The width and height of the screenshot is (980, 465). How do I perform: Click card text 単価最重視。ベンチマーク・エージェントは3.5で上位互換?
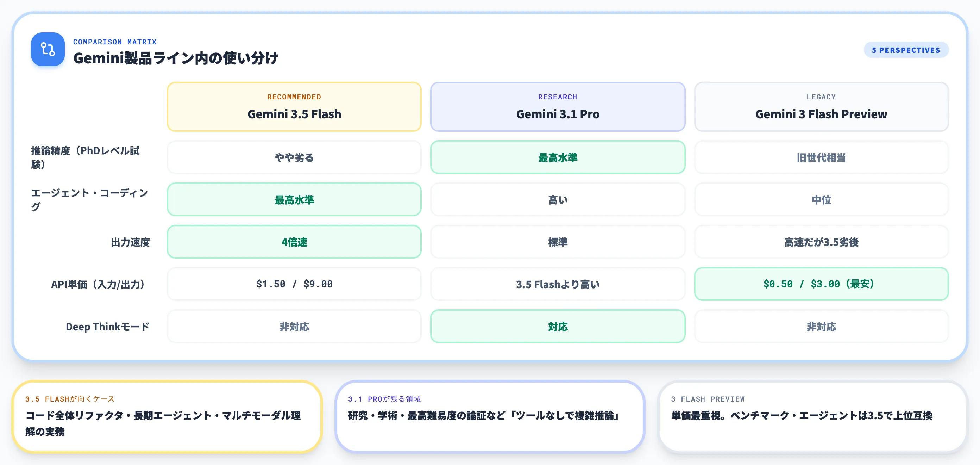[x=802, y=415]
